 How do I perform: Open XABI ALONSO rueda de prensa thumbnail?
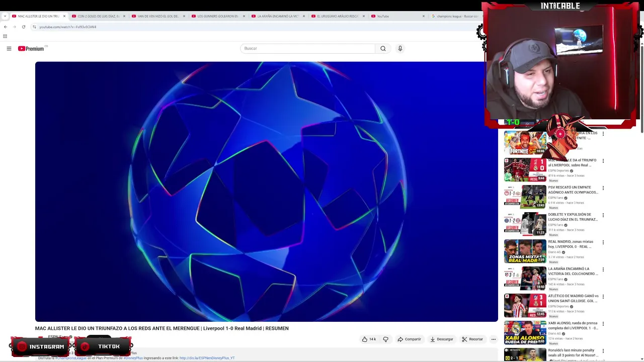(525, 333)
